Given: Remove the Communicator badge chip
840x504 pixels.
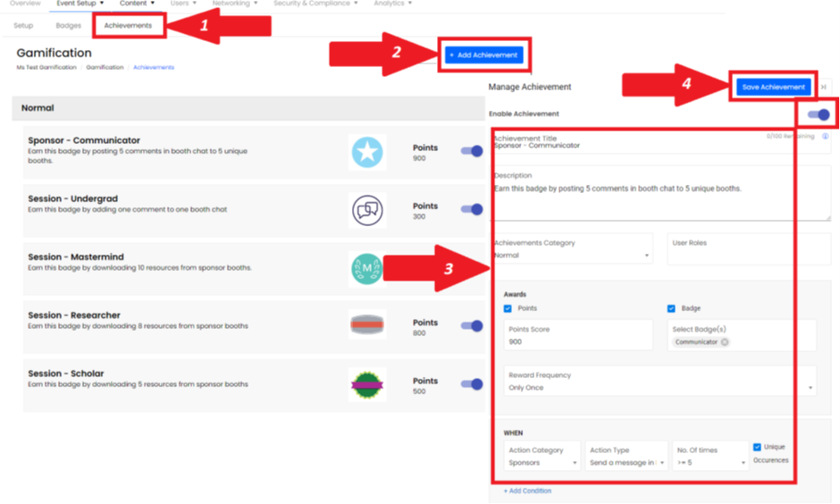Looking at the screenshot, I should [725, 342].
